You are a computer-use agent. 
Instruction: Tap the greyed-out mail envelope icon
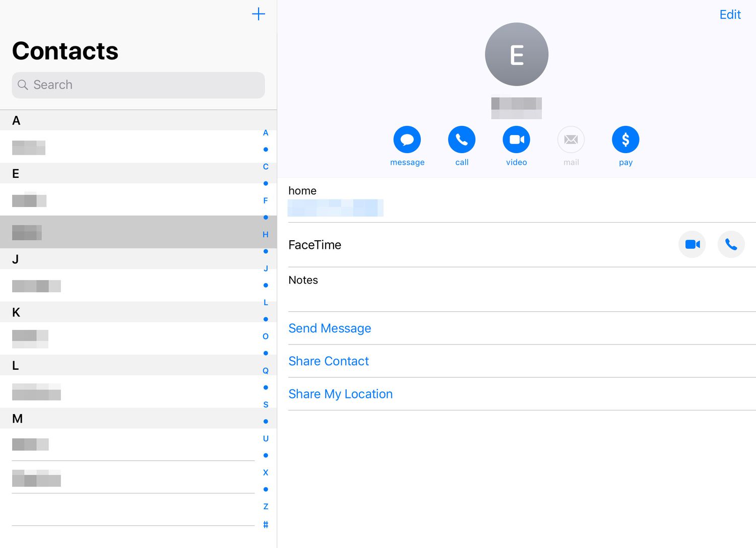point(571,140)
